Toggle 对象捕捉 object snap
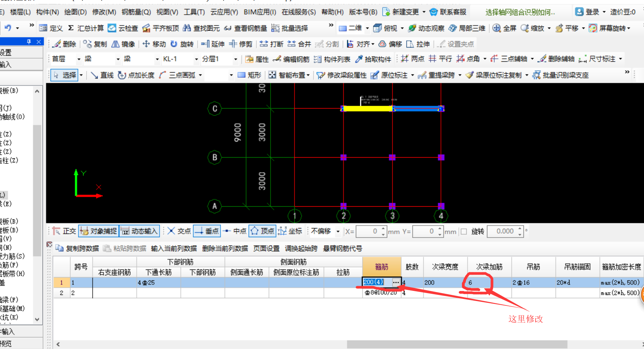Image resolution: width=644 pixels, height=349 pixels. tap(98, 231)
